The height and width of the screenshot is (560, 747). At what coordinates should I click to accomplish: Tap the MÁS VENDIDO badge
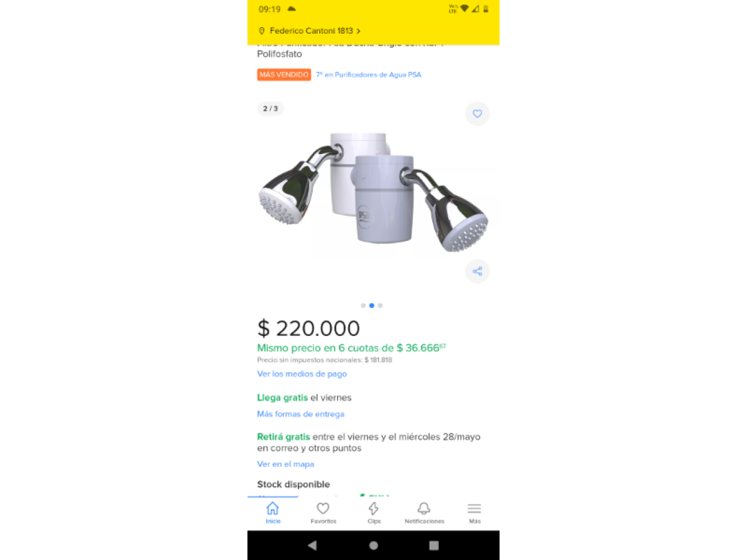284,75
